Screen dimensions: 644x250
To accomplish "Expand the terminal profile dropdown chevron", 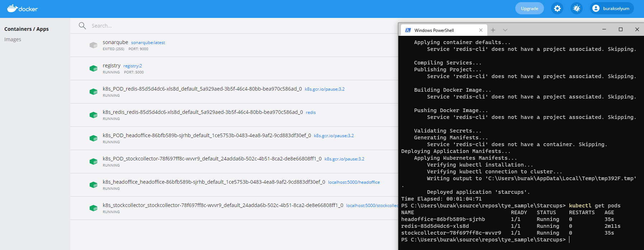I will 505,30.
